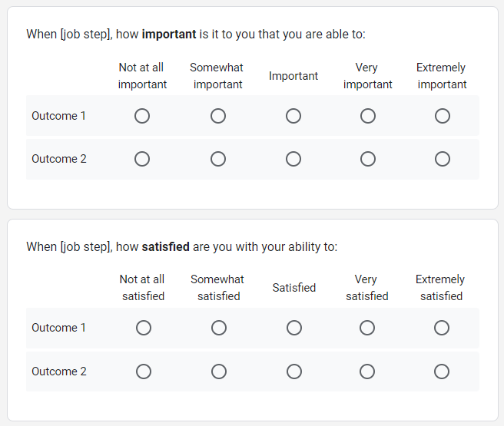This screenshot has width=504, height=426.
Task: Choose Very satisfied for Outcome 1
Action: point(367,328)
